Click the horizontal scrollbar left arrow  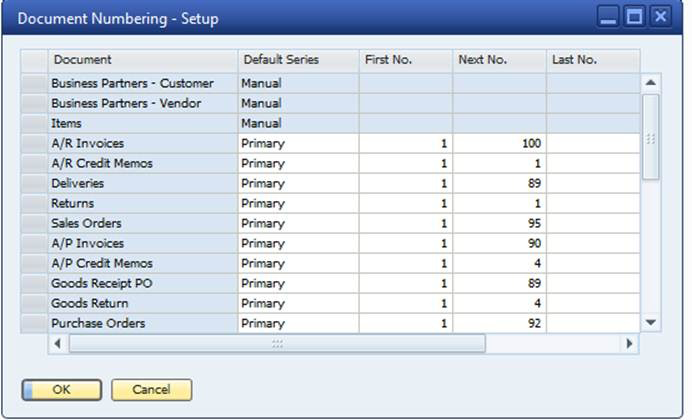click(58, 343)
